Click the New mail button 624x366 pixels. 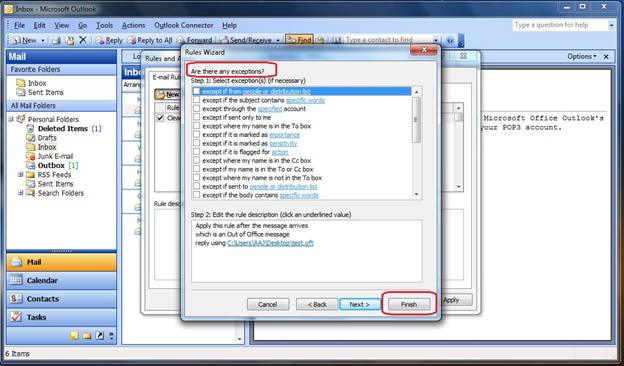click(25, 40)
